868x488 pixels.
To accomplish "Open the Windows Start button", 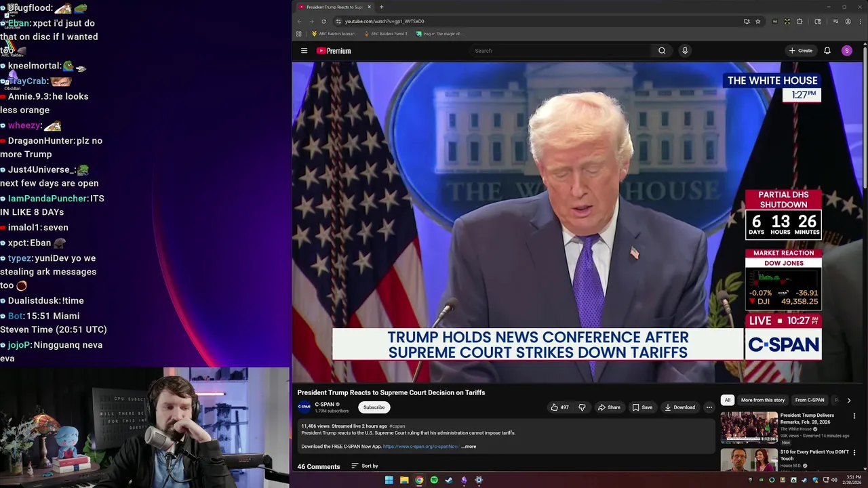I will point(389,480).
